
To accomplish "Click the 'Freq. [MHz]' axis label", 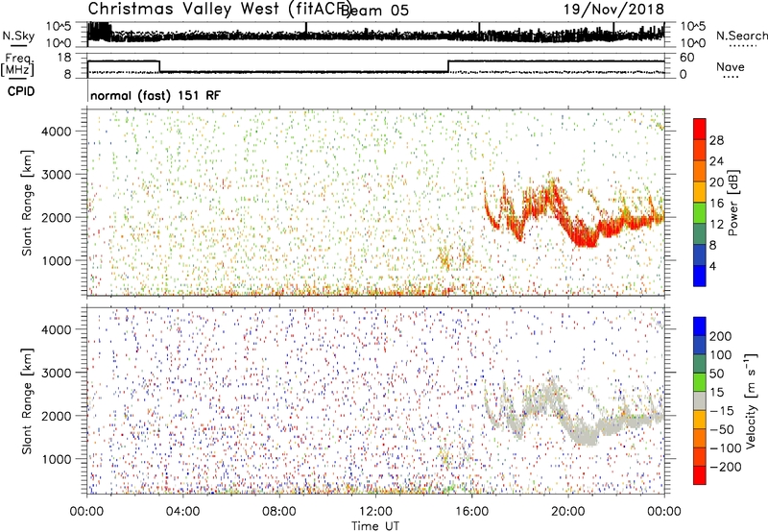I will click(17, 64).
